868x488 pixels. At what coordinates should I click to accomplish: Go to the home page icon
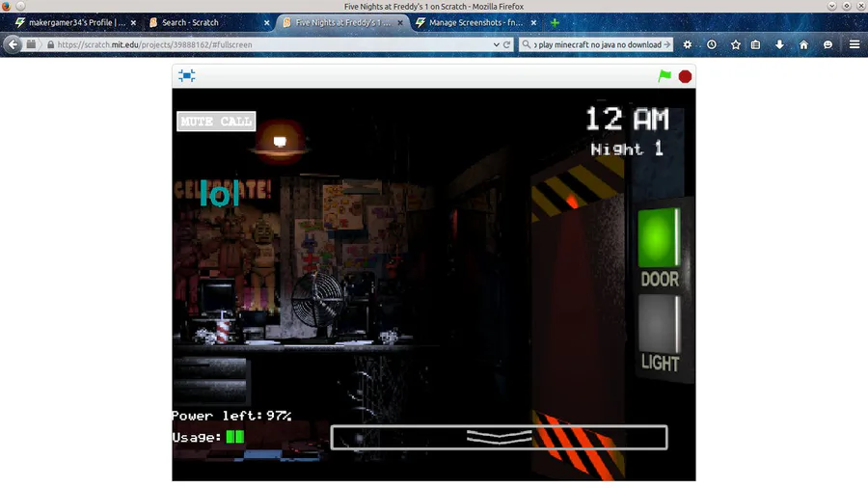(803, 44)
